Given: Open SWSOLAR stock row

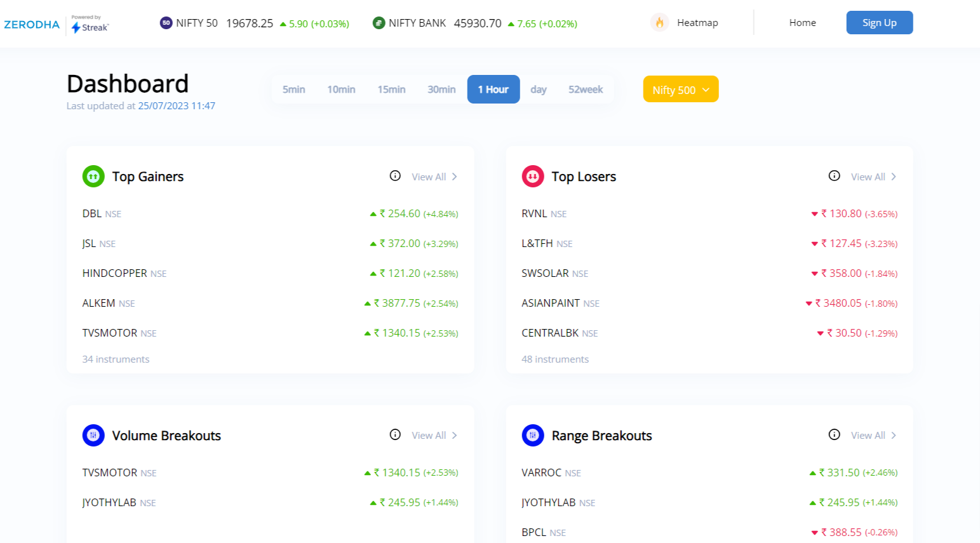Looking at the screenshot, I should [x=709, y=273].
